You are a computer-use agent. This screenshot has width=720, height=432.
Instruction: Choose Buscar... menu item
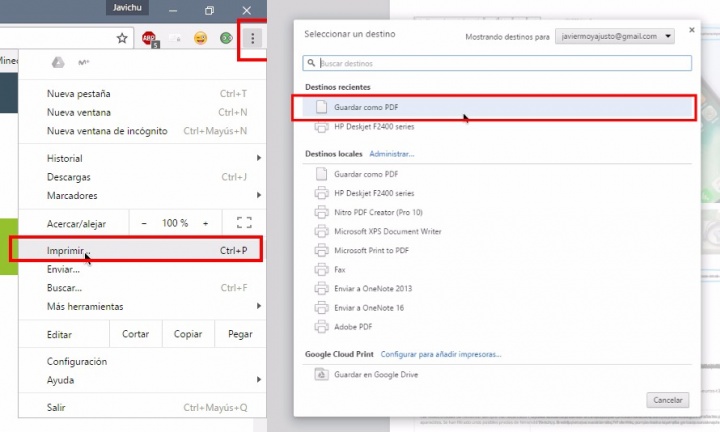(142, 288)
